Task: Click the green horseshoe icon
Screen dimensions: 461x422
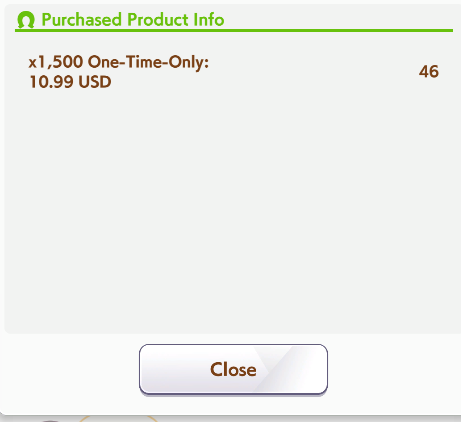Action: (26, 20)
